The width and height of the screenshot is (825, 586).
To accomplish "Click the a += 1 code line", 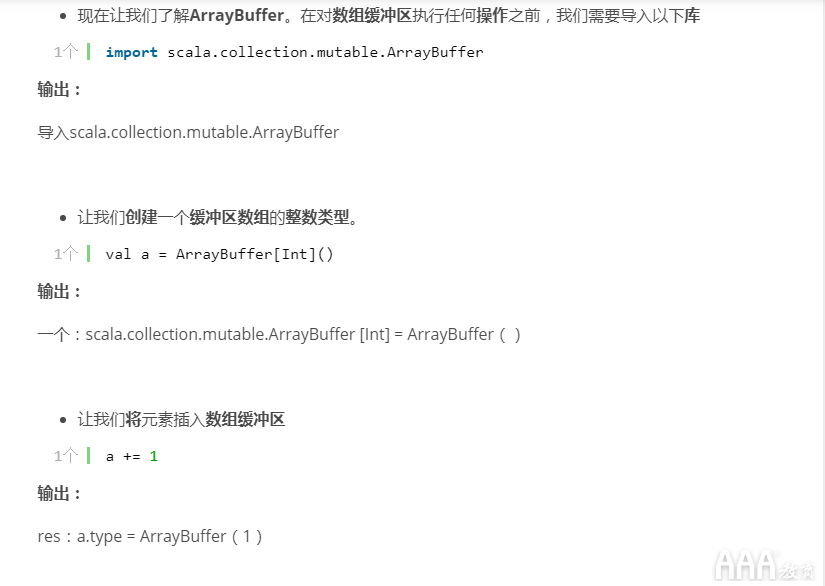I will [x=132, y=456].
